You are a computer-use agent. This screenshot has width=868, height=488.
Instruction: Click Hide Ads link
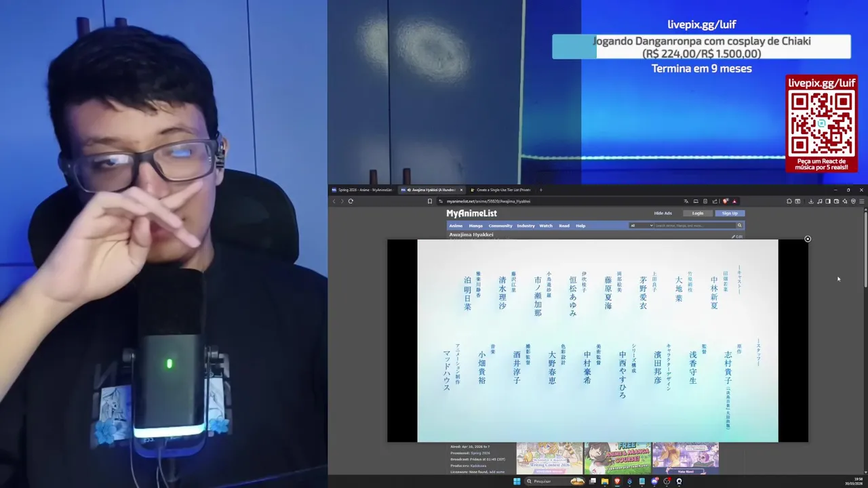[x=663, y=213]
